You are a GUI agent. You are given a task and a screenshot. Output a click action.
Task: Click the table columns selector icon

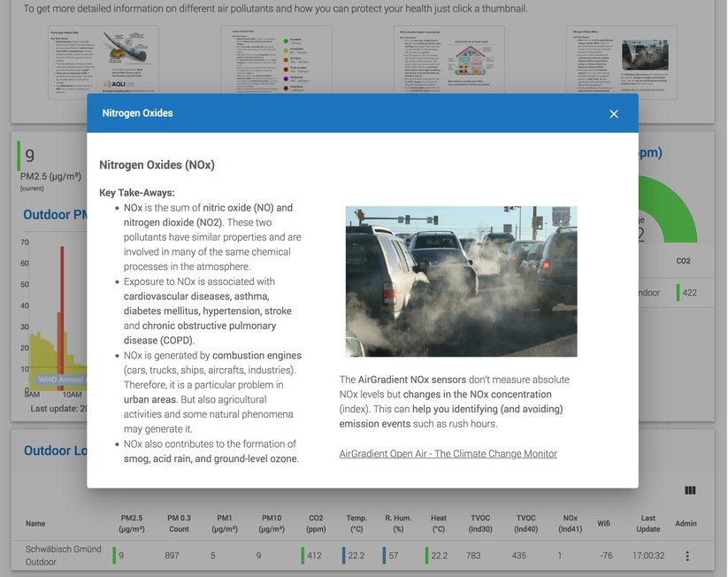tap(690, 490)
